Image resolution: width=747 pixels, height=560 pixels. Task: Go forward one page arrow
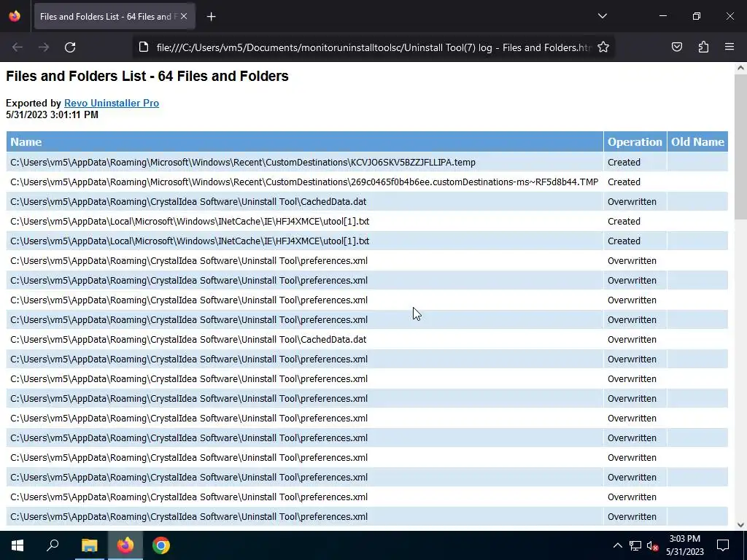(x=43, y=47)
